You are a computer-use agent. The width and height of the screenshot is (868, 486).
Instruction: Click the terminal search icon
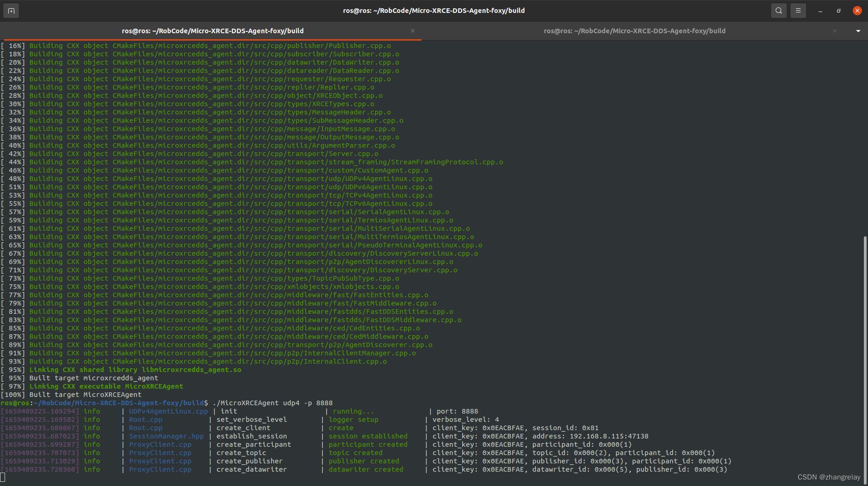coord(778,11)
